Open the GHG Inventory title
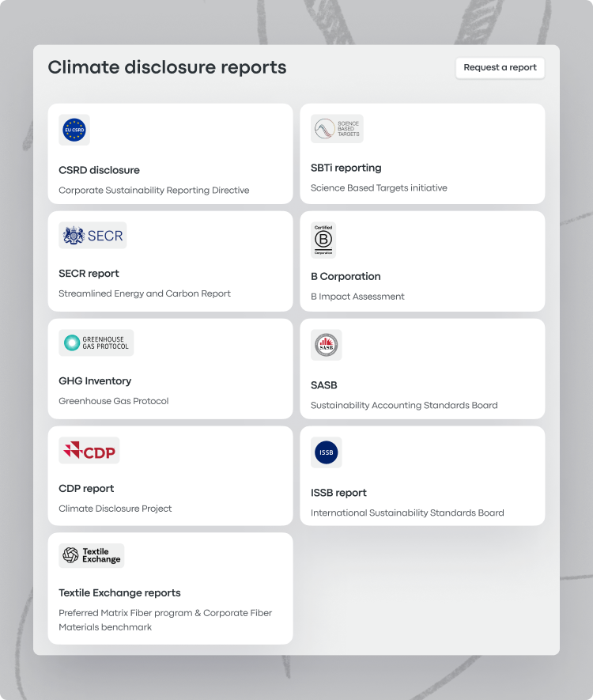This screenshot has width=593, height=700. 95,380
